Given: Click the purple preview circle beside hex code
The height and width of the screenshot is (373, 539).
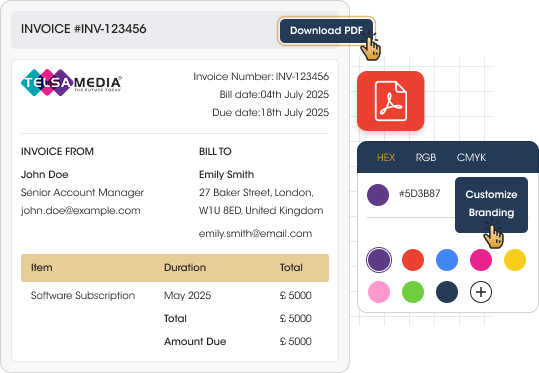Looking at the screenshot, I should click(x=378, y=195).
